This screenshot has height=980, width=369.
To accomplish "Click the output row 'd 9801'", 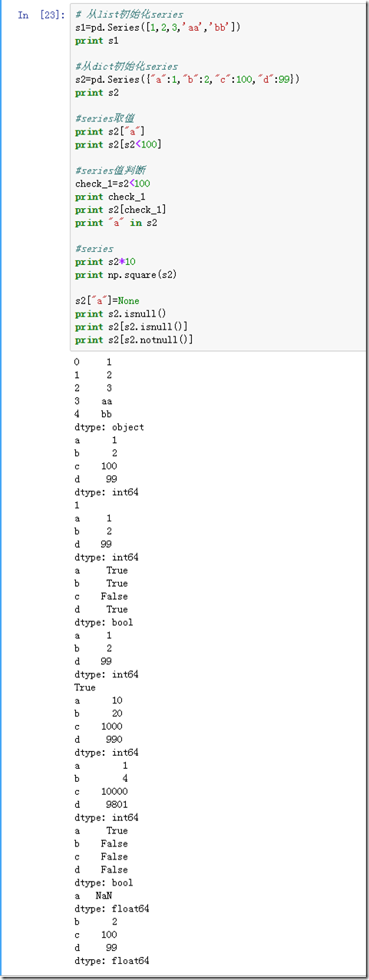I will click(101, 806).
